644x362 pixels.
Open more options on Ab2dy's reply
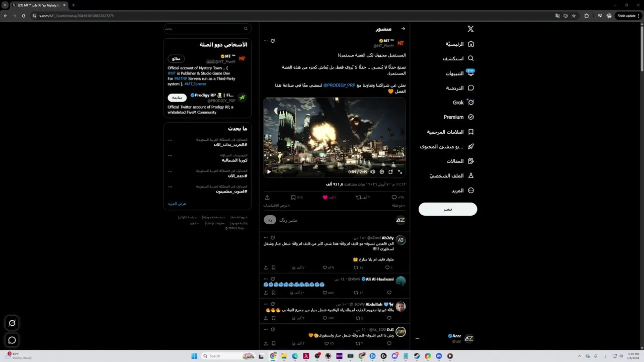(266, 238)
